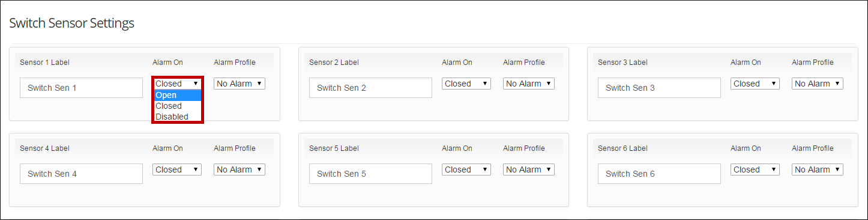Open Sensor 4 Alarm On dropdown

pyautogui.click(x=177, y=170)
